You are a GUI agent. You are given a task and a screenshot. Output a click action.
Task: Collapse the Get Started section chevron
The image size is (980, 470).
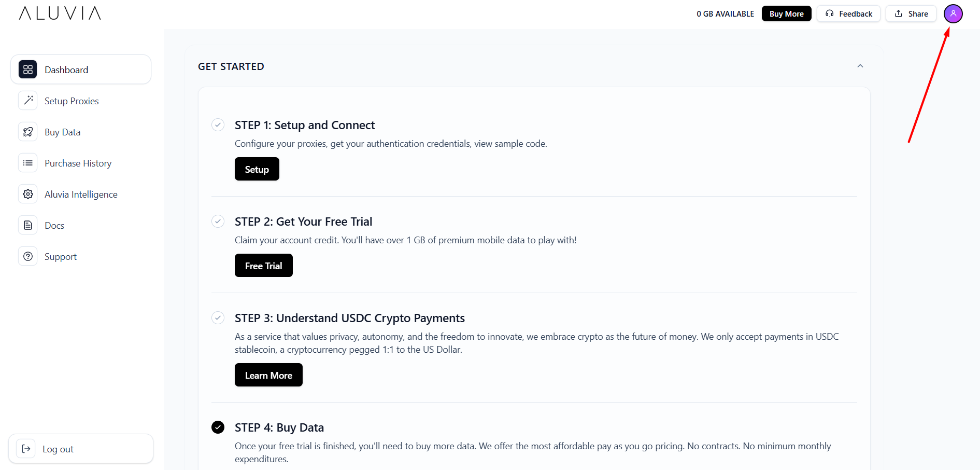(x=860, y=66)
